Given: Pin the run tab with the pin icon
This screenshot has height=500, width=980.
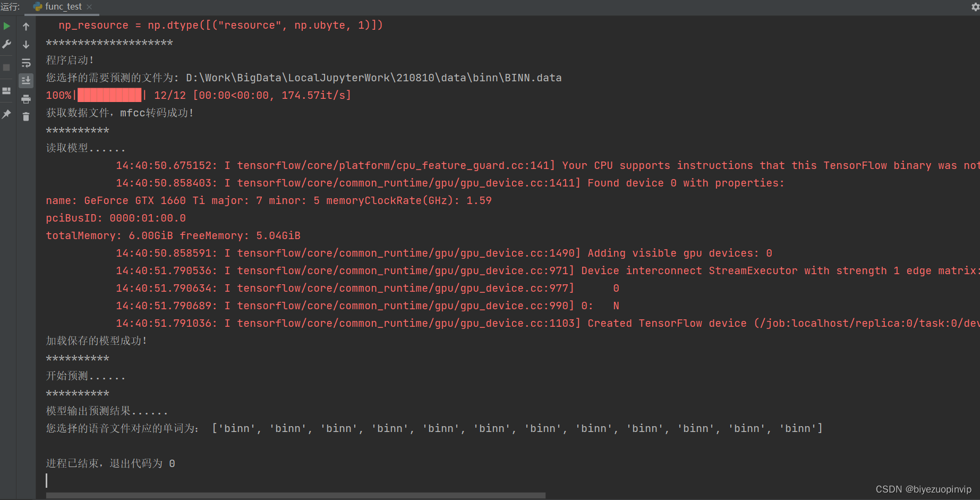Looking at the screenshot, I should point(7,114).
